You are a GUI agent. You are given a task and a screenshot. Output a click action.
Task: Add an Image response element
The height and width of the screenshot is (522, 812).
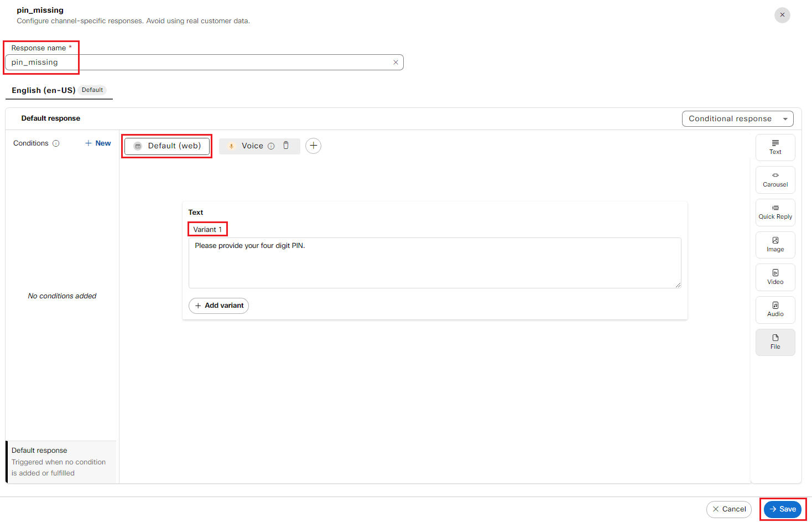pyautogui.click(x=775, y=245)
